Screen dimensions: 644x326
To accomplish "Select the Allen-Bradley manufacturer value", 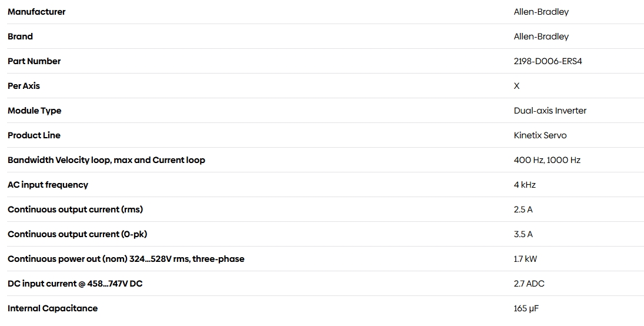I will (x=541, y=12).
